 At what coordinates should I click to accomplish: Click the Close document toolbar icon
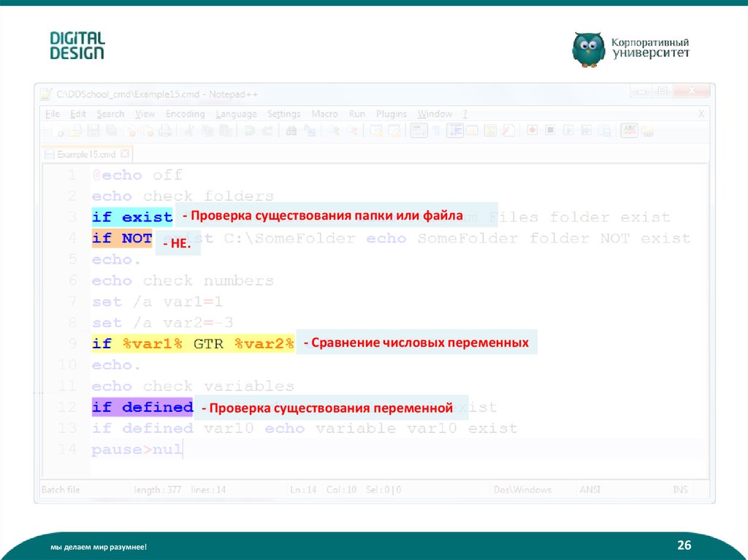(130, 131)
